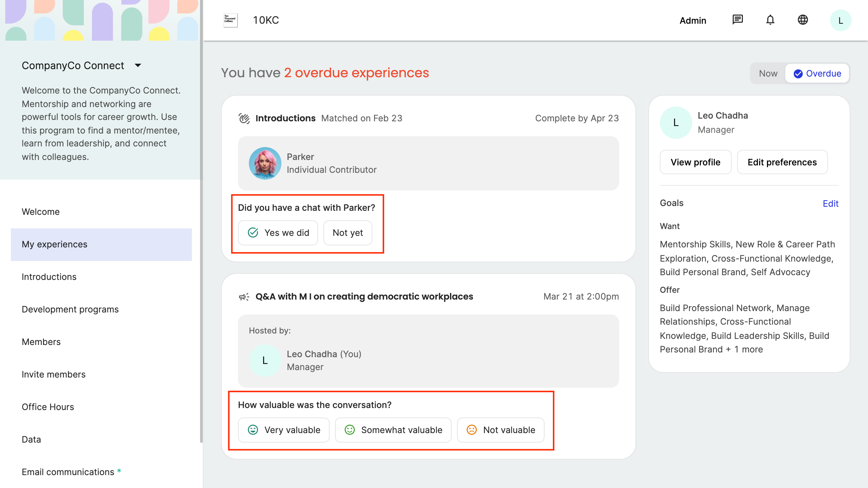
Task: Click the View profile button
Action: coord(695,162)
